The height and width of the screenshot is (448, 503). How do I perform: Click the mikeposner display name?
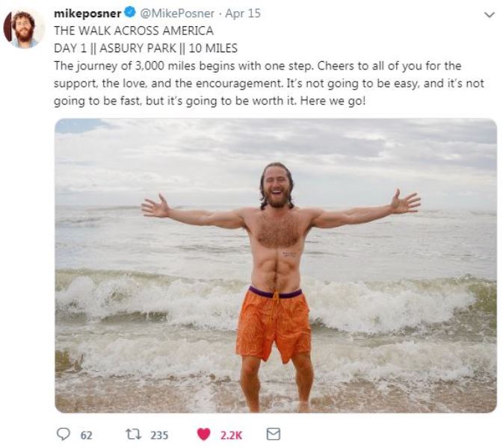click(87, 14)
